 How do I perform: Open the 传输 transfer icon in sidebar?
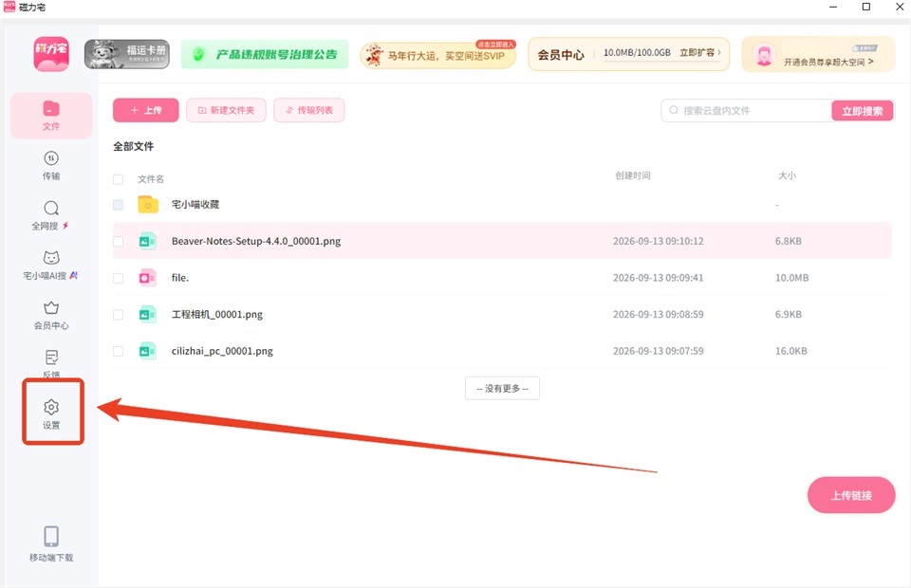point(51,158)
